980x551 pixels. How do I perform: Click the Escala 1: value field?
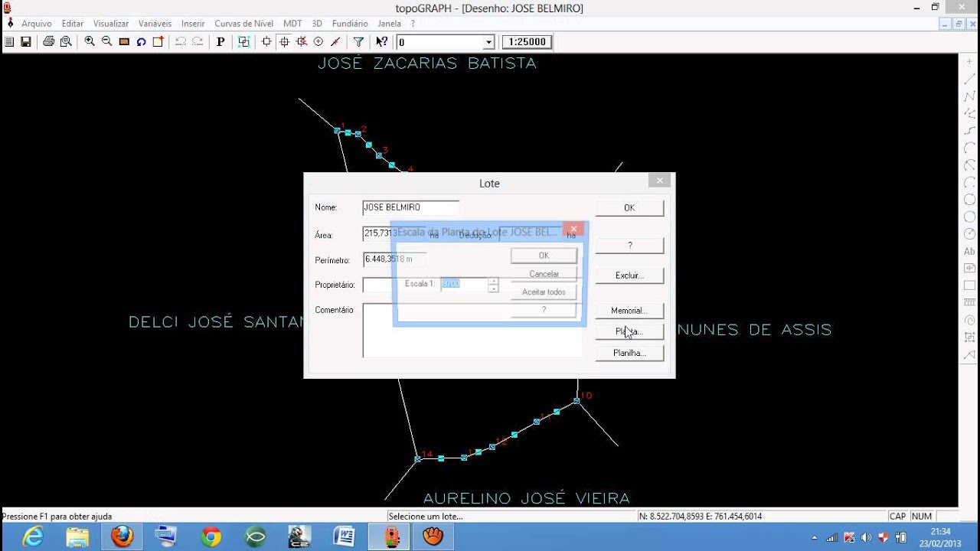(x=464, y=284)
